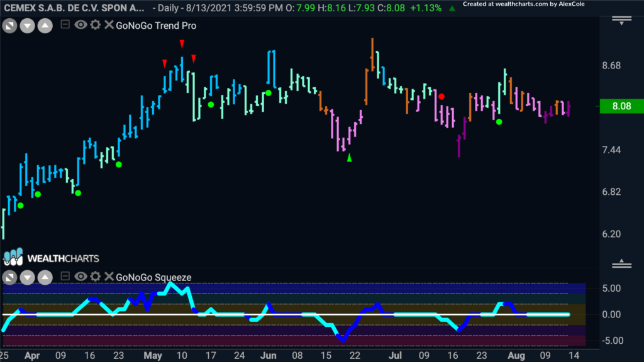Expand the squeeze pane scale arrow

coord(621,264)
